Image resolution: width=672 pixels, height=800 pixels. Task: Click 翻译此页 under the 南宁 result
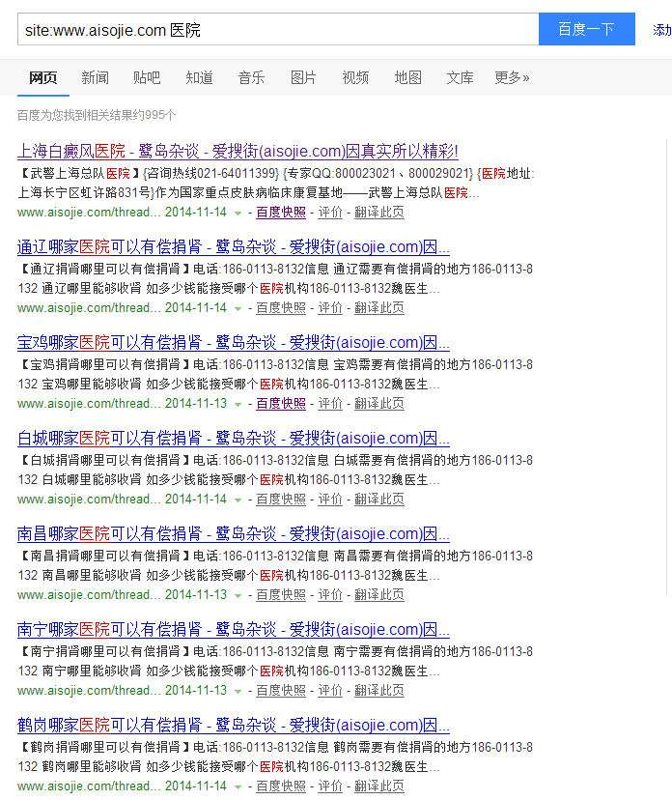click(x=379, y=691)
